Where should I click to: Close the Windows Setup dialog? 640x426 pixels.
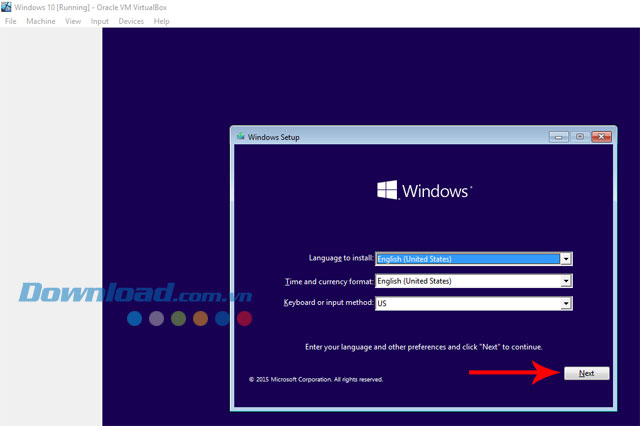point(601,137)
